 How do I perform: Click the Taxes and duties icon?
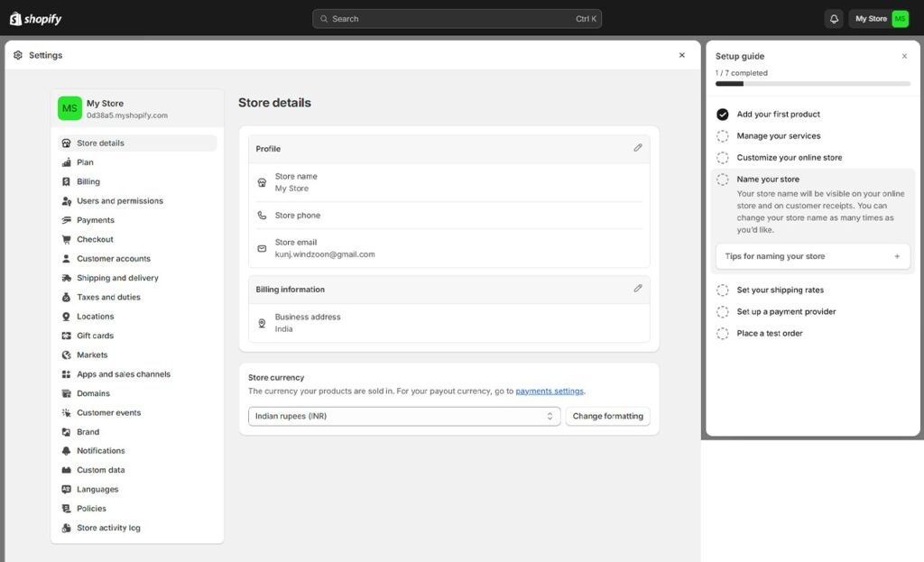[x=66, y=297]
